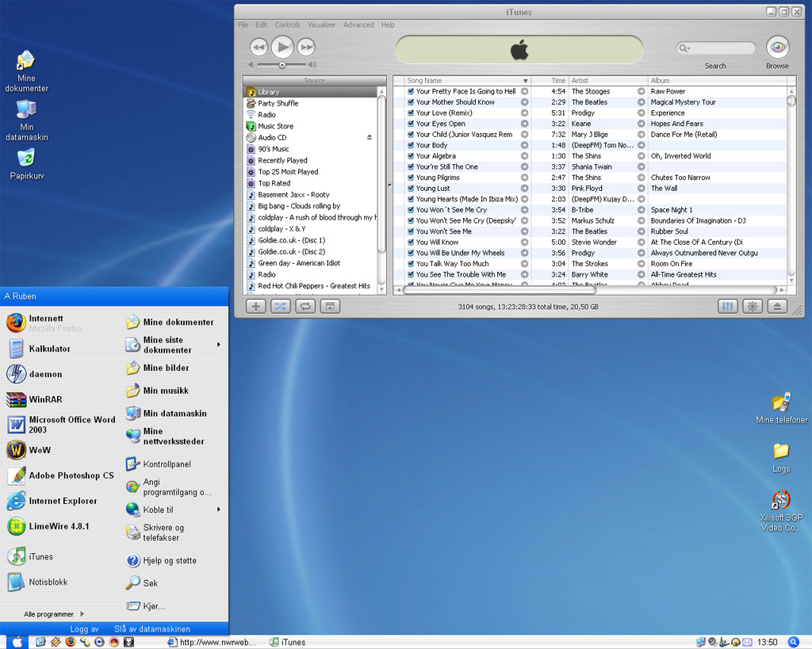
Task: Open the iTunes Edit menu
Action: [262, 25]
